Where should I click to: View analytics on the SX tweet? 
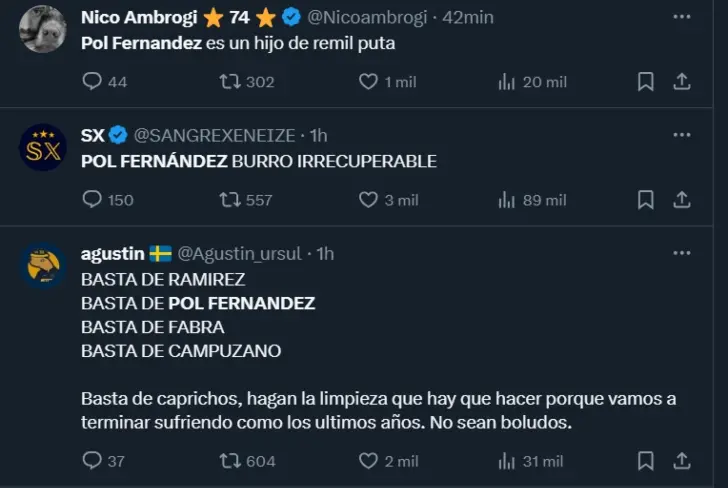tap(507, 200)
